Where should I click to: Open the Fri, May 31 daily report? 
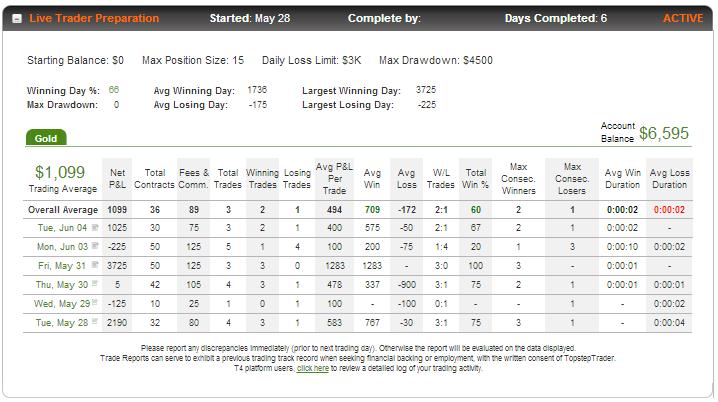[x=62, y=266]
